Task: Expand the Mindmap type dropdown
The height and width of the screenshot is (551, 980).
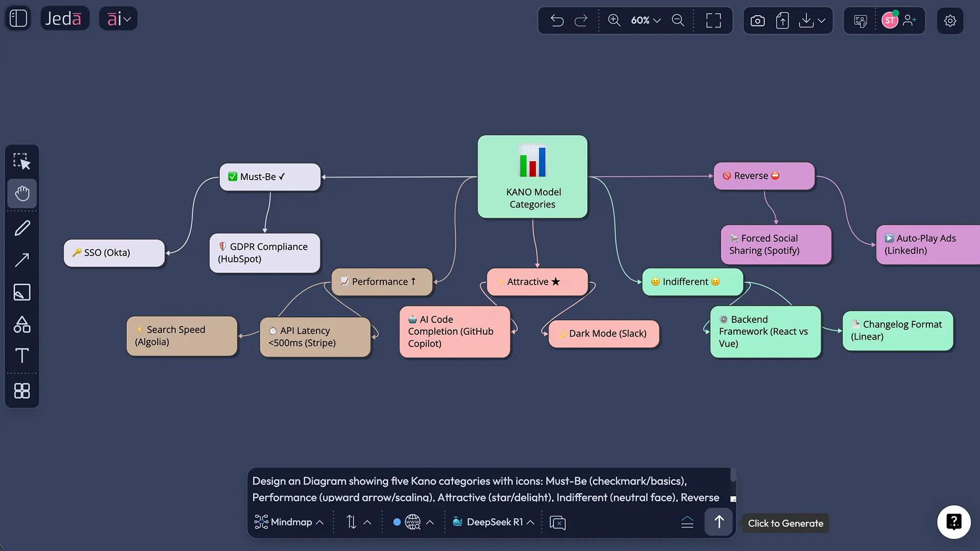Action: click(289, 522)
